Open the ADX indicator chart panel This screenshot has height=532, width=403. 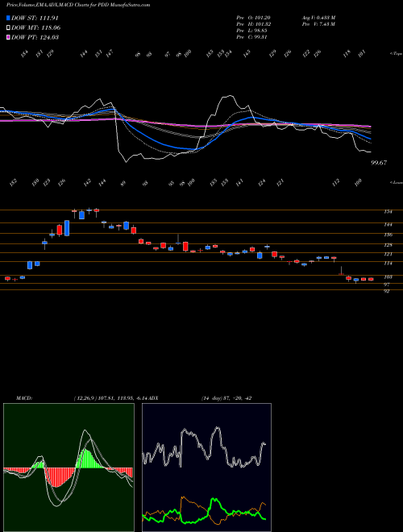pos(206,468)
